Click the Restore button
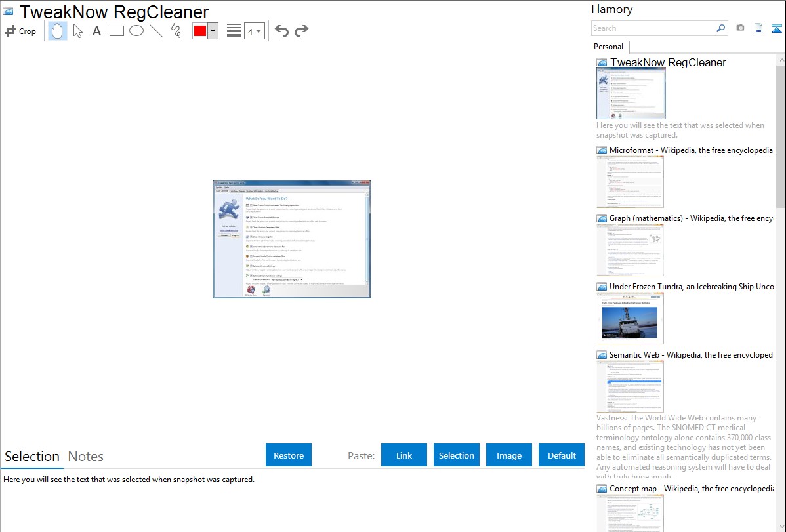The width and height of the screenshot is (786, 532). pos(289,455)
